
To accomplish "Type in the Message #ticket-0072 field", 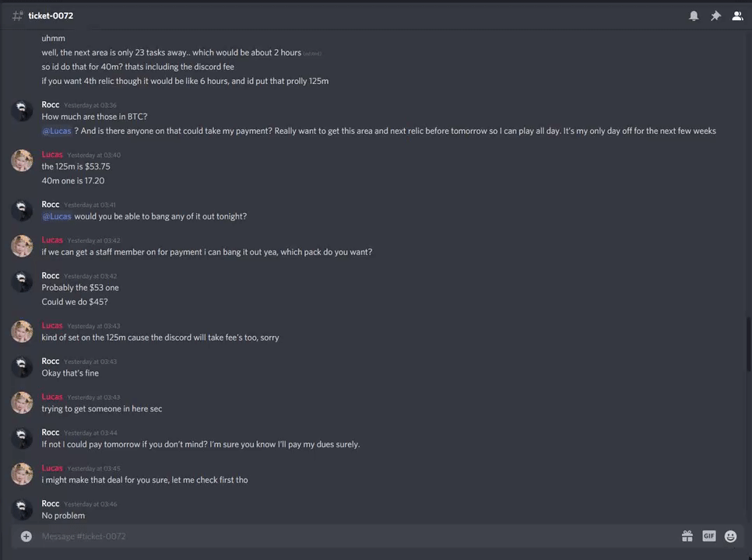I will tap(350, 536).
